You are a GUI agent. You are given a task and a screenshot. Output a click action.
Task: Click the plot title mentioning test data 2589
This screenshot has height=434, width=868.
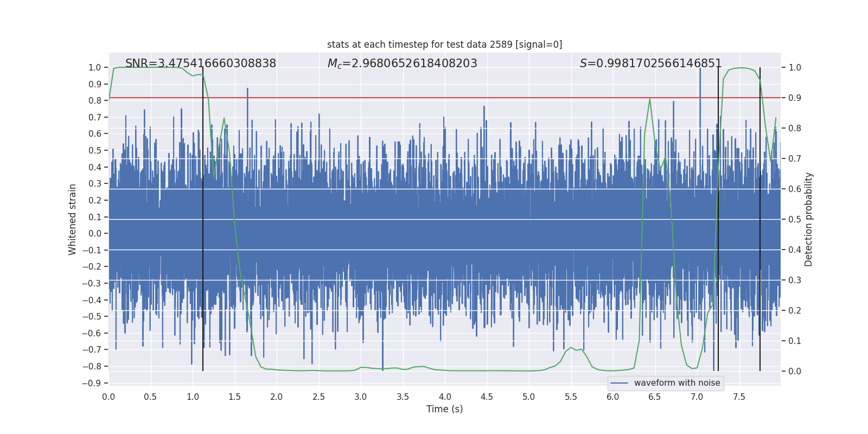(x=445, y=44)
